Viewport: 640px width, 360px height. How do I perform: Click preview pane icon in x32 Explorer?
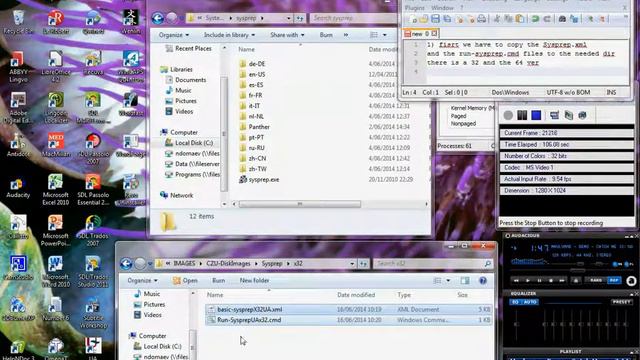(x=465, y=281)
